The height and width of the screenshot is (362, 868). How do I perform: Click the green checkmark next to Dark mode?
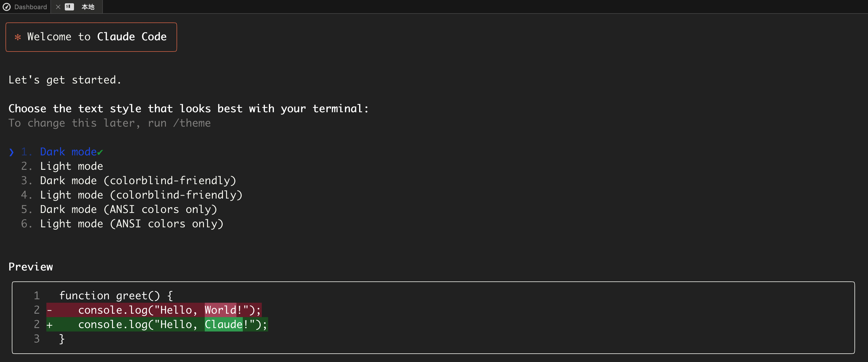point(100,153)
